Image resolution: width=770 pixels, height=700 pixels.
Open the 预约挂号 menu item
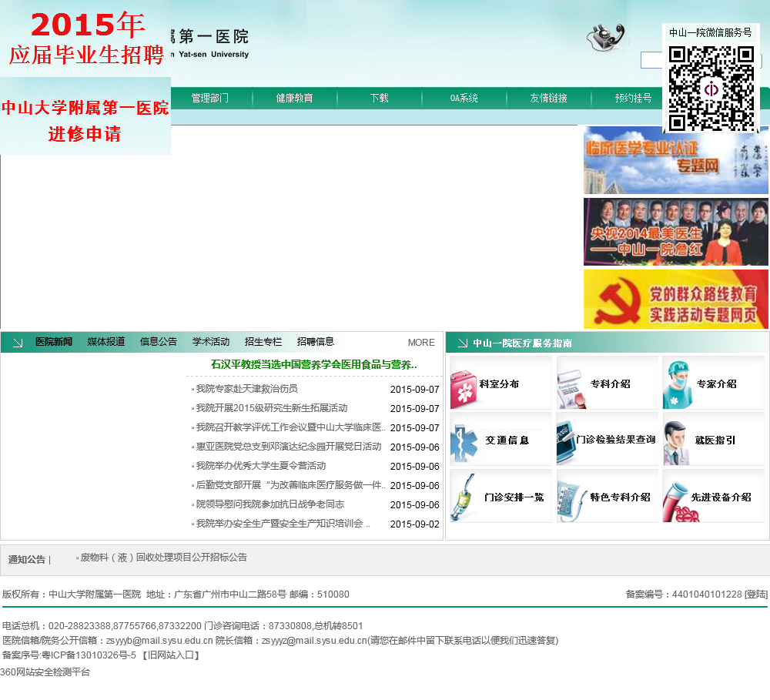pos(634,99)
